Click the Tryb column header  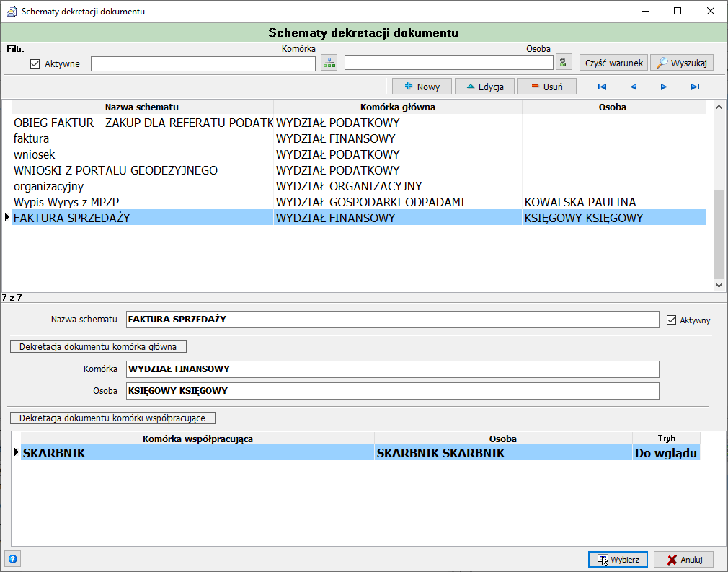[x=666, y=439]
